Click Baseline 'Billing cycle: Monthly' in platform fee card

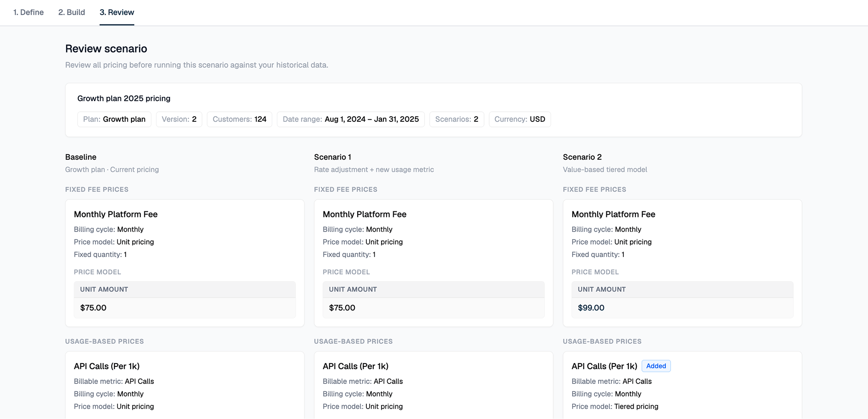109,229
